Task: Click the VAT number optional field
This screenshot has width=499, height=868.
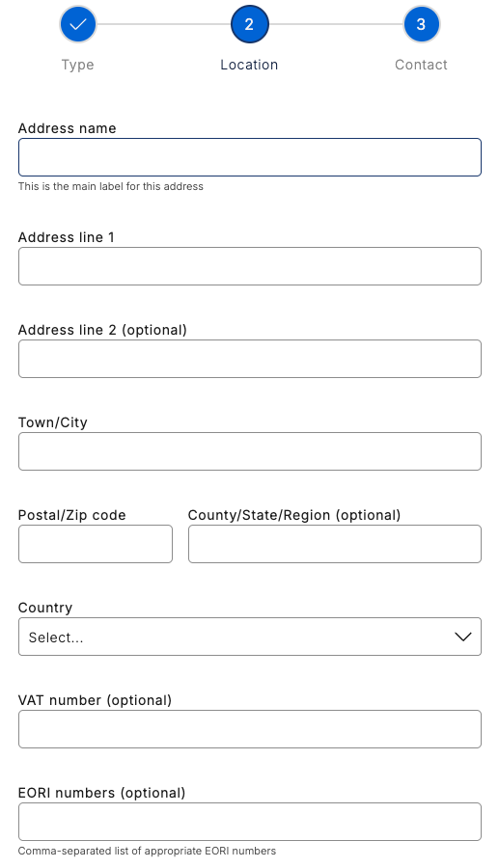Action: (x=250, y=729)
